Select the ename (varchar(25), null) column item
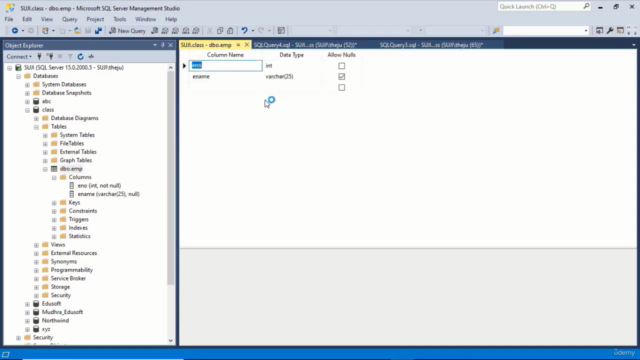The image size is (640, 360). point(109,194)
